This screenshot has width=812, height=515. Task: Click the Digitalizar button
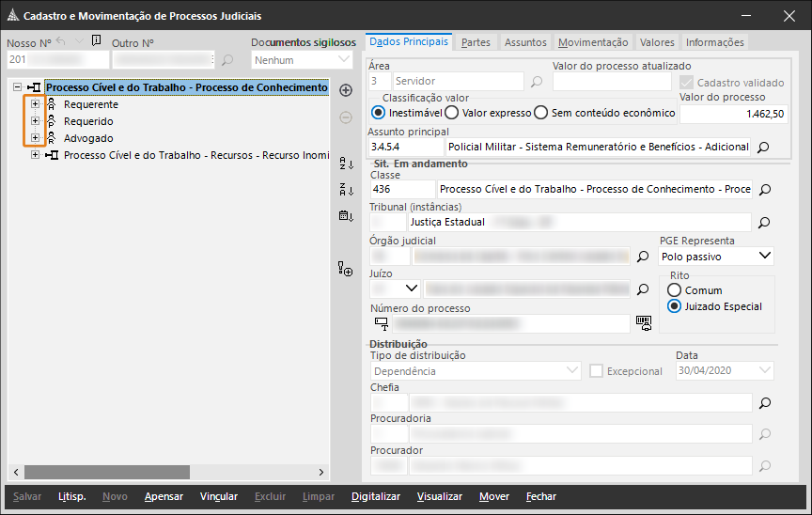(376, 496)
